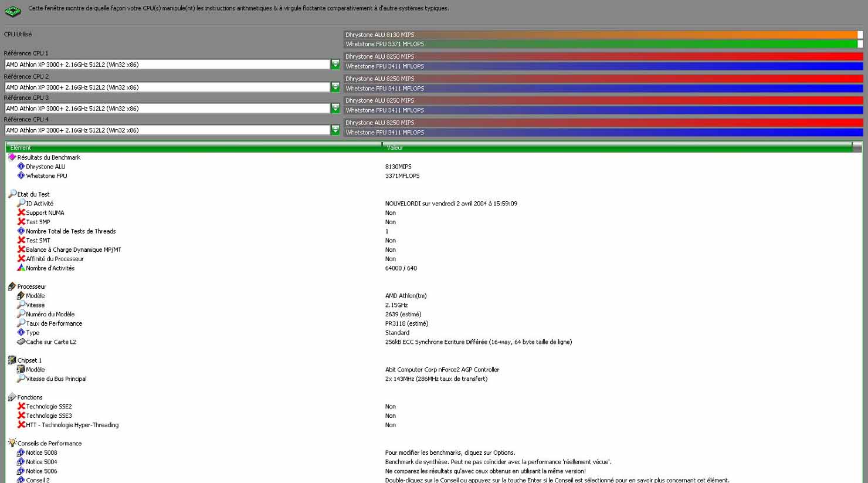
Task: Open the Référence CPU 1 dropdown arrow
Action: 335,65
